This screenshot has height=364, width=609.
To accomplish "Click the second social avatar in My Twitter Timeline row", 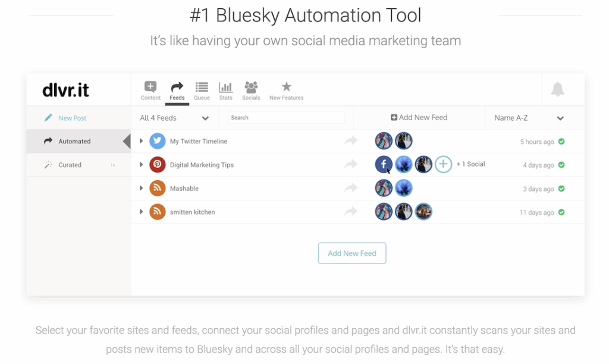I will coord(404,140).
